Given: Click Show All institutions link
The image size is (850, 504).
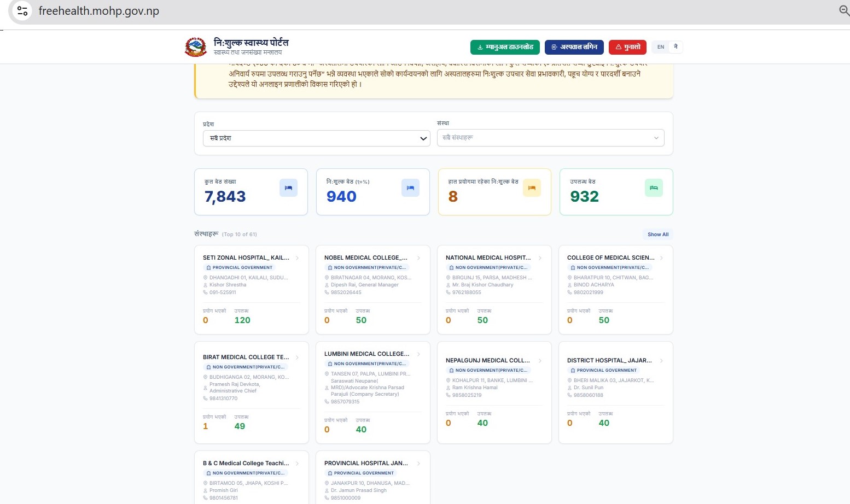Looking at the screenshot, I should (x=657, y=235).
